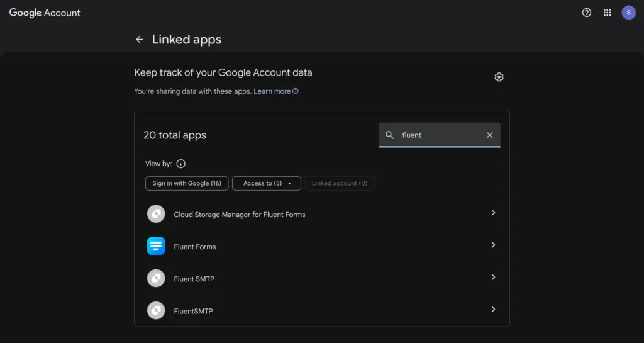Select the Fluent Forms app name

click(195, 247)
